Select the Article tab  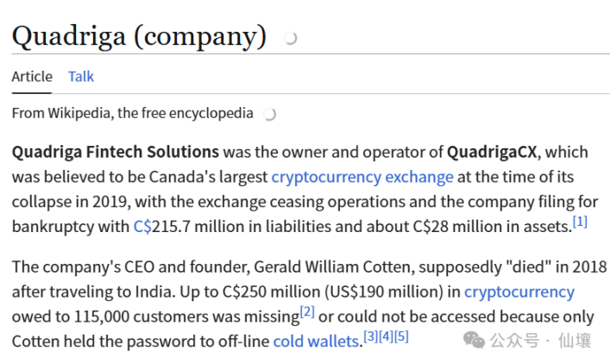click(32, 77)
